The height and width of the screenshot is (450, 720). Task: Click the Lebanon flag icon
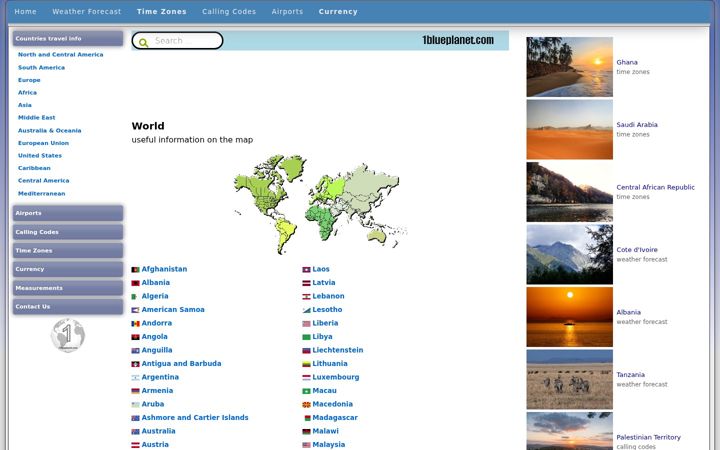coord(306,297)
